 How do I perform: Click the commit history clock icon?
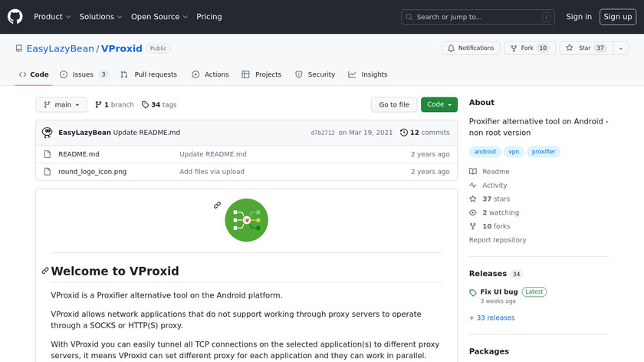pos(404,133)
